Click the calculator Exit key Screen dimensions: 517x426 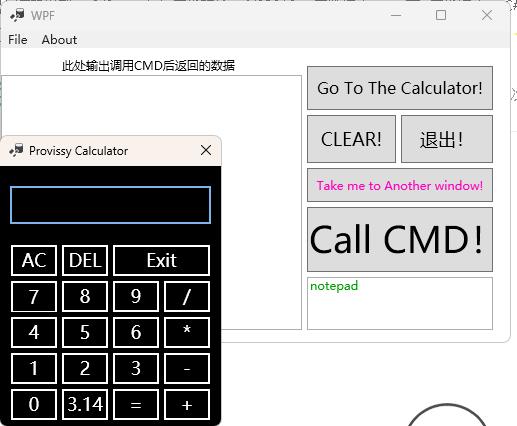point(162,260)
